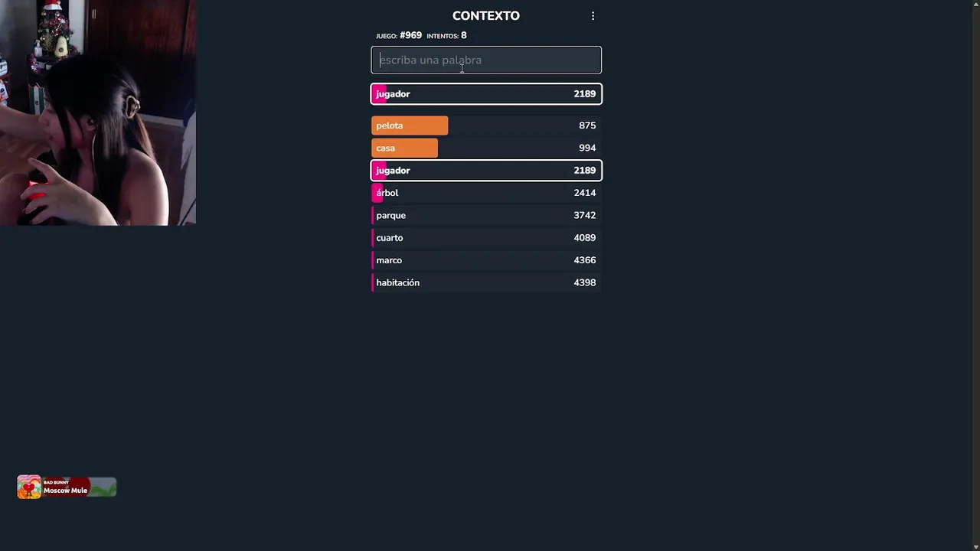
Task: Click the orange casa progress bar
Action: point(404,148)
